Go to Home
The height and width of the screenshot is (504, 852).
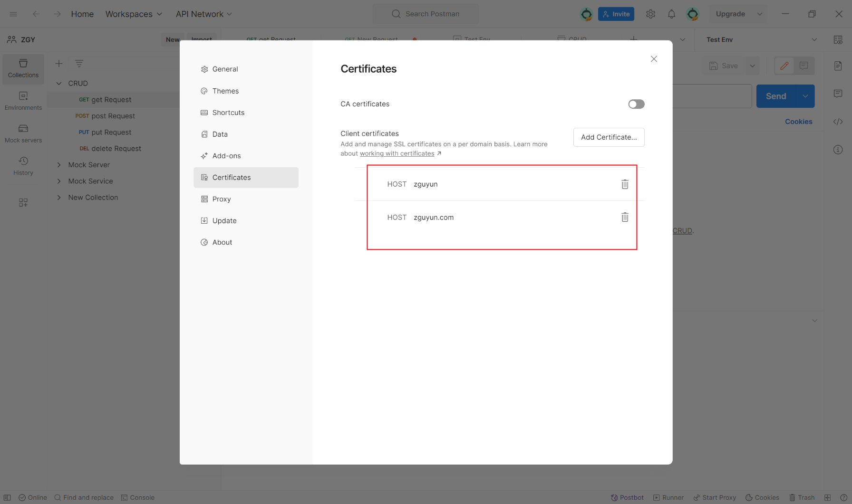tap(82, 14)
